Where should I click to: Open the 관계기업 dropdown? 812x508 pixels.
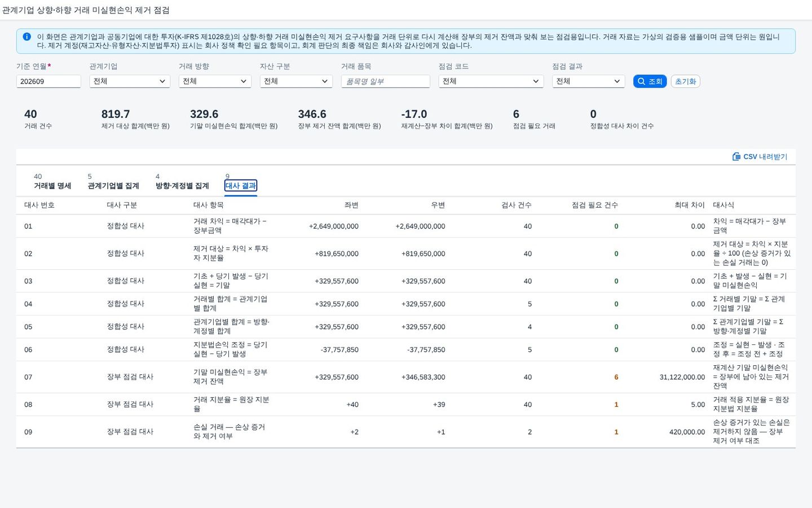(130, 81)
